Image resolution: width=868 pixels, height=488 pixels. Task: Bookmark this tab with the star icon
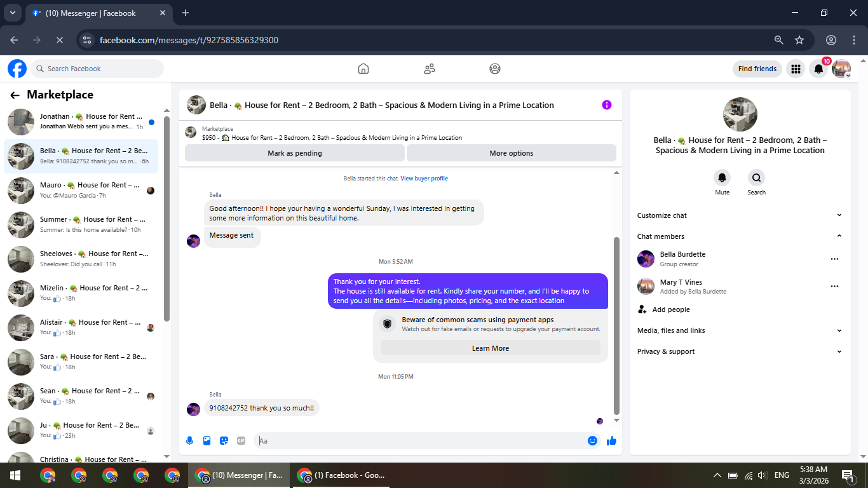[x=799, y=40]
